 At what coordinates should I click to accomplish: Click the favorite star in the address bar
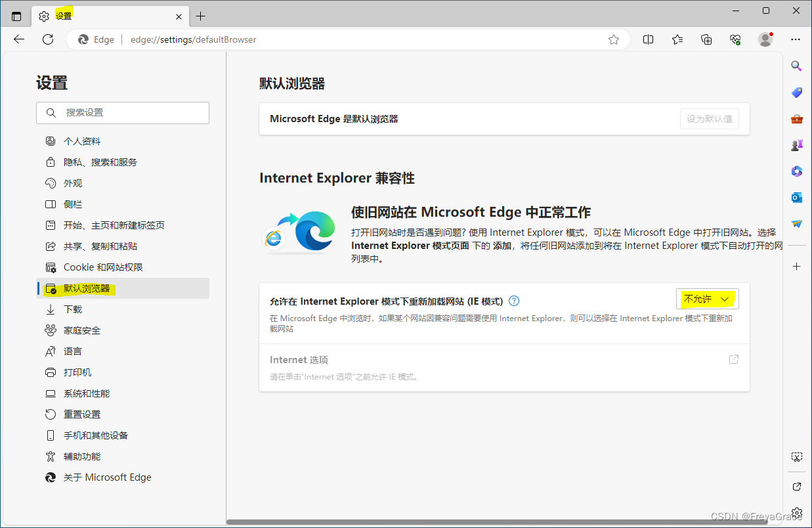(x=614, y=39)
